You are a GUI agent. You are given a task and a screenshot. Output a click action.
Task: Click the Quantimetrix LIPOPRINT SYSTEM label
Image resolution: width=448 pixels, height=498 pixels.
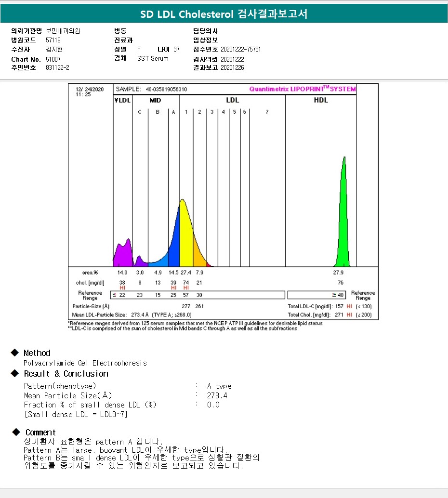303,89
